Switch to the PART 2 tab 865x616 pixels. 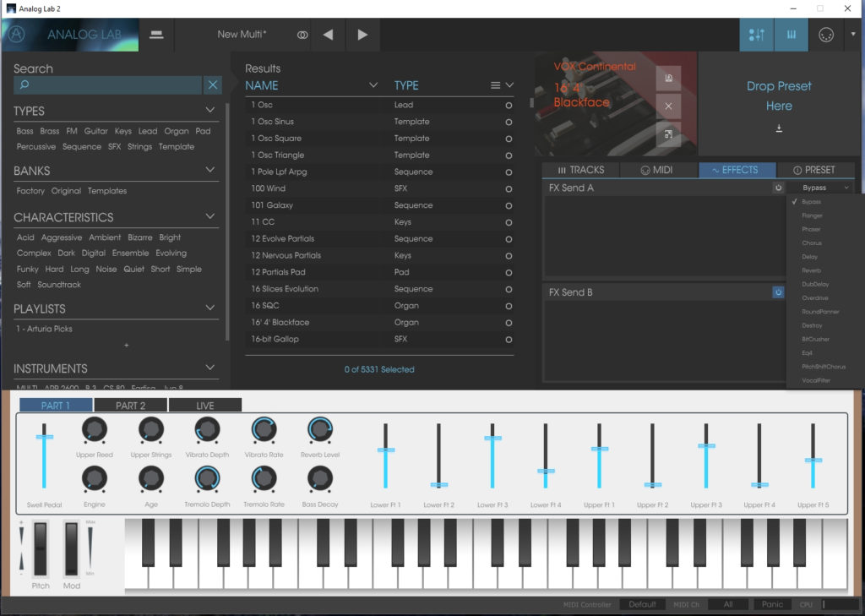pos(131,406)
